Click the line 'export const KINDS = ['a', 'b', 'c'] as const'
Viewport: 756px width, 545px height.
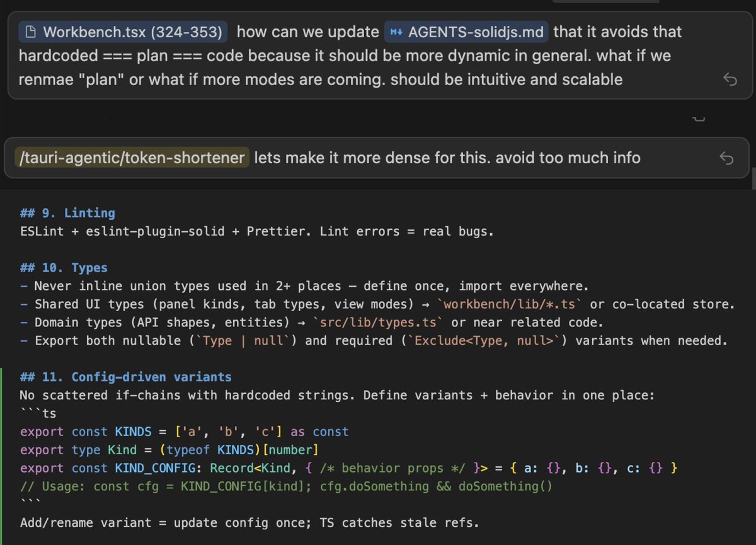(185, 432)
